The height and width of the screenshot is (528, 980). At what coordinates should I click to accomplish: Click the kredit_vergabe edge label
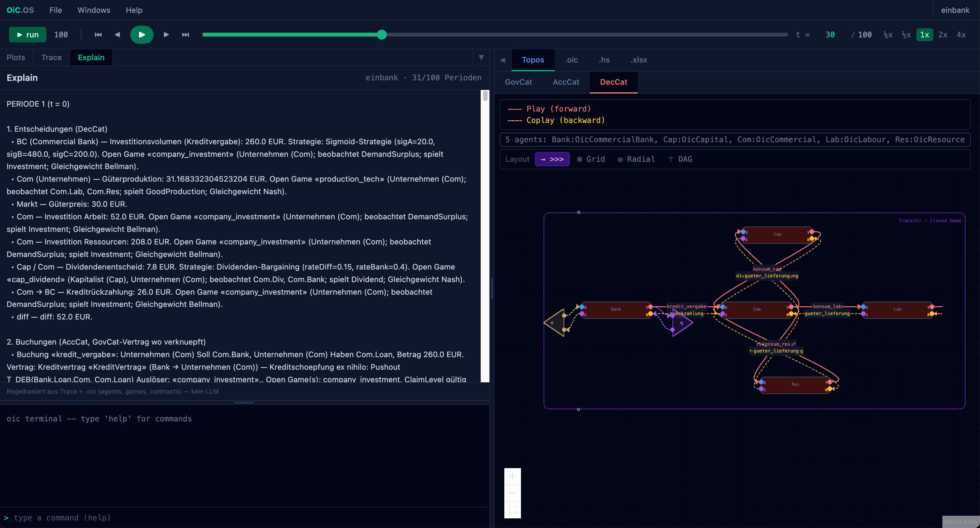686,306
